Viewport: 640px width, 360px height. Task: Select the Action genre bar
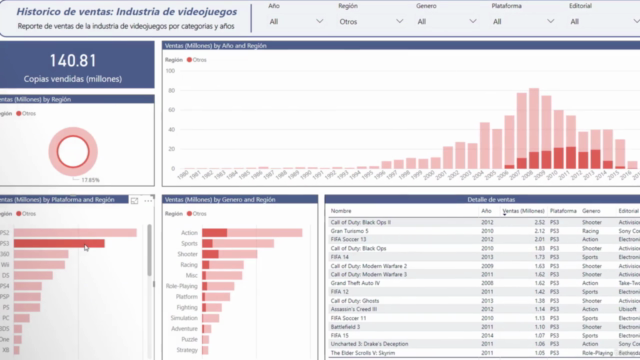click(252, 233)
